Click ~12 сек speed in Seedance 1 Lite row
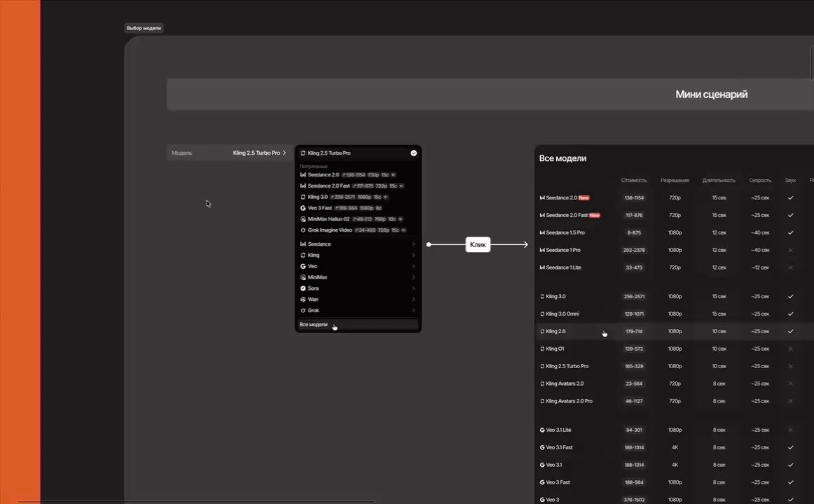The height and width of the screenshot is (504, 814). [760, 267]
